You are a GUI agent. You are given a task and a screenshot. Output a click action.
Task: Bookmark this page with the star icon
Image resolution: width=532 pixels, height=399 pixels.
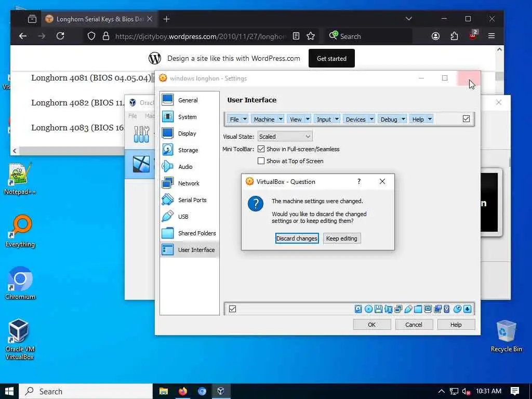click(311, 36)
